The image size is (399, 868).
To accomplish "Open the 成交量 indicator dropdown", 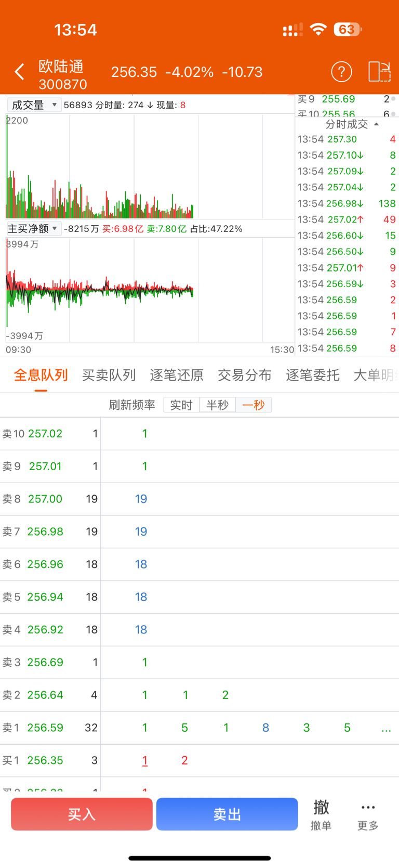I will pos(34,105).
